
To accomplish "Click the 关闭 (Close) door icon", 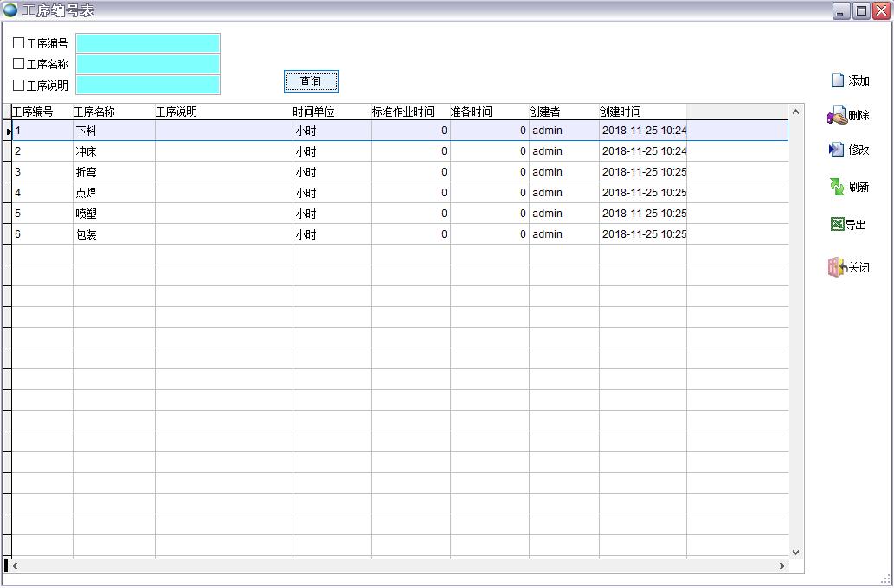I will coord(836,267).
